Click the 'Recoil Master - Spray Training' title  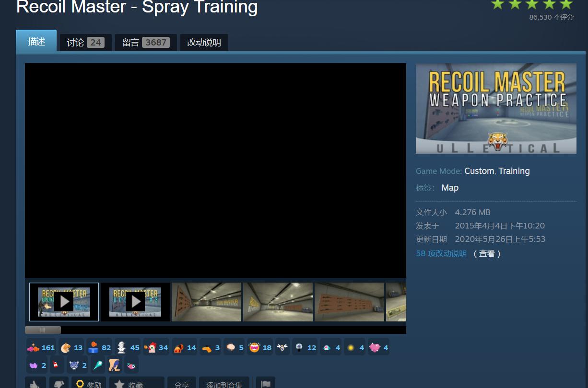coord(137,7)
